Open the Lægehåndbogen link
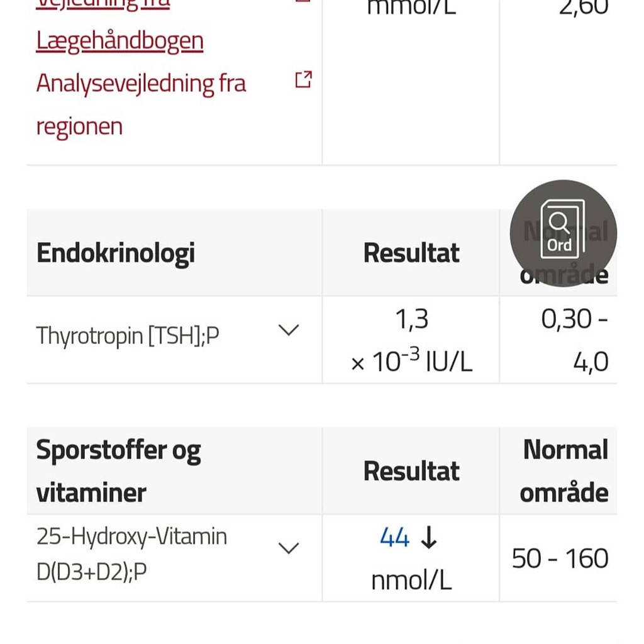 pyautogui.click(x=119, y=41)
